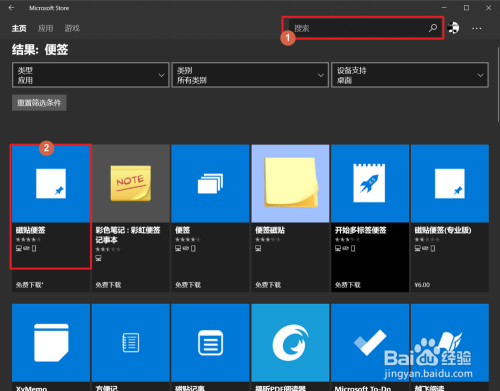Click the 开始多标签便签 title text

[x=360, y=230]
